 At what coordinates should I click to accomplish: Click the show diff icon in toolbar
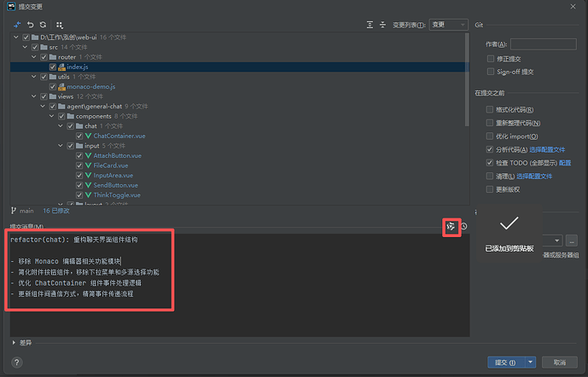click(17, 25)
